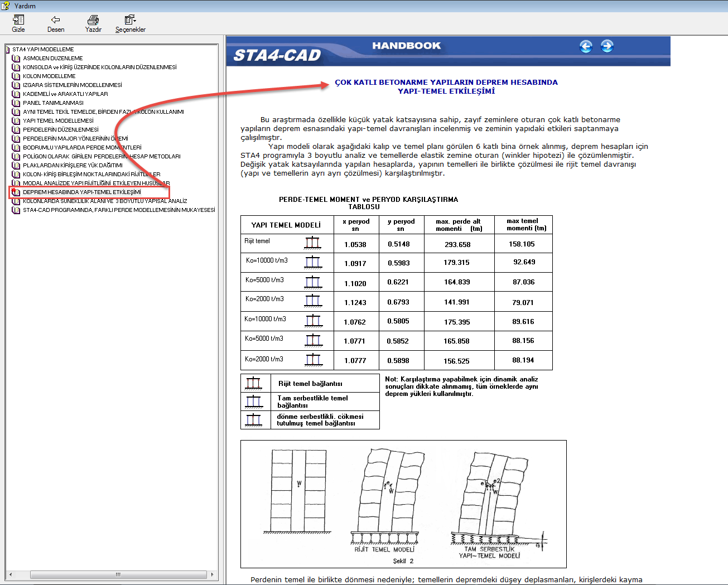
Task: Click the building foundation models diagram
Action: tap(403, 504)
